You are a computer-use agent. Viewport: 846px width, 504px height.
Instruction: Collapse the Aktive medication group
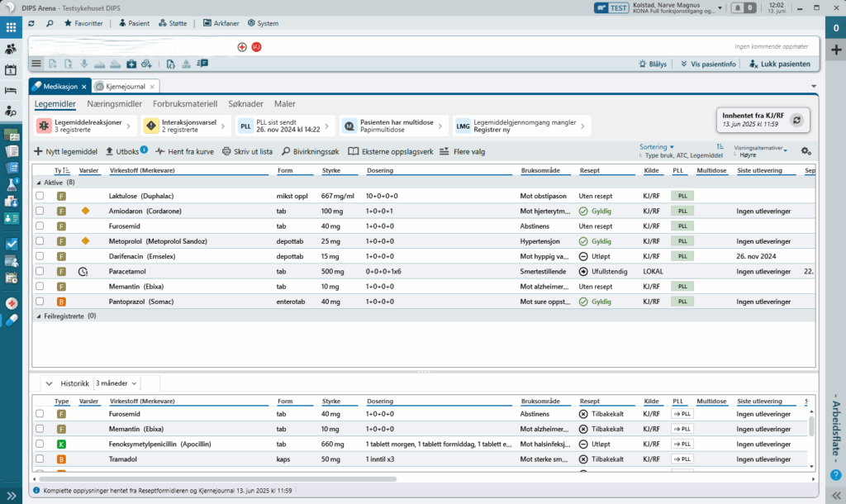(x=38, y=182)
